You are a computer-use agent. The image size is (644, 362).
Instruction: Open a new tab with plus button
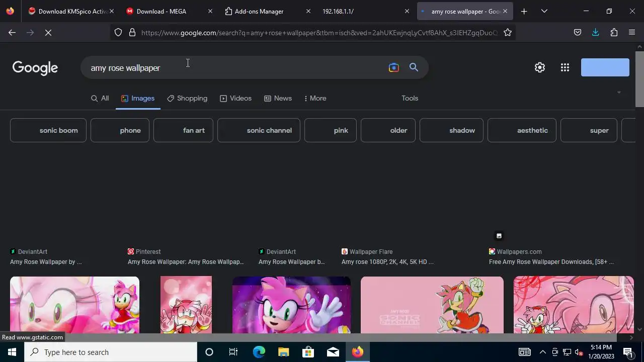[524, 11]
